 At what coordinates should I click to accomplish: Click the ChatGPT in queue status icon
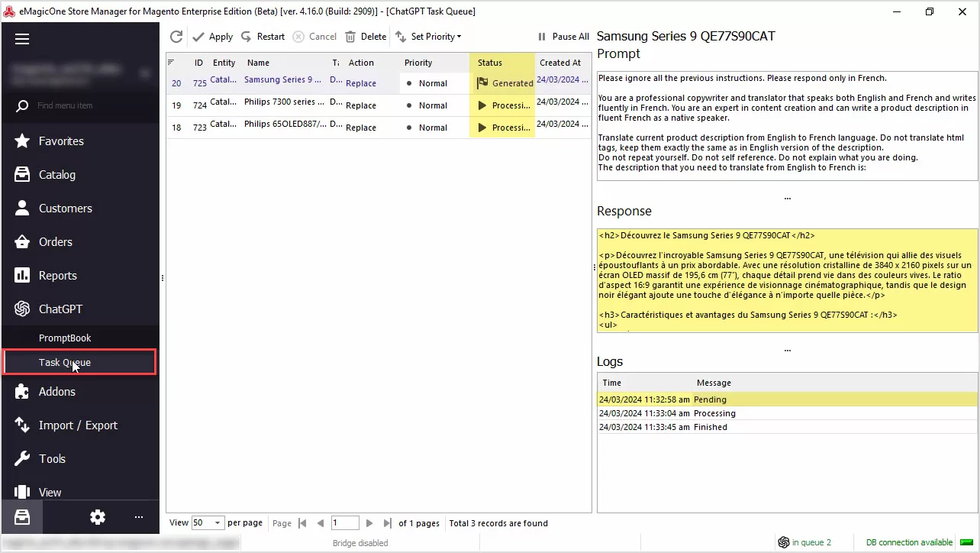tap(783, 542)
